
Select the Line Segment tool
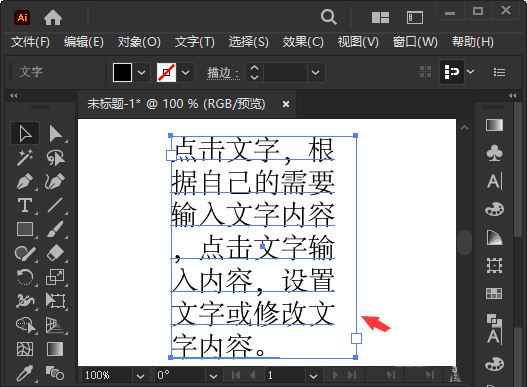[55, 205]
